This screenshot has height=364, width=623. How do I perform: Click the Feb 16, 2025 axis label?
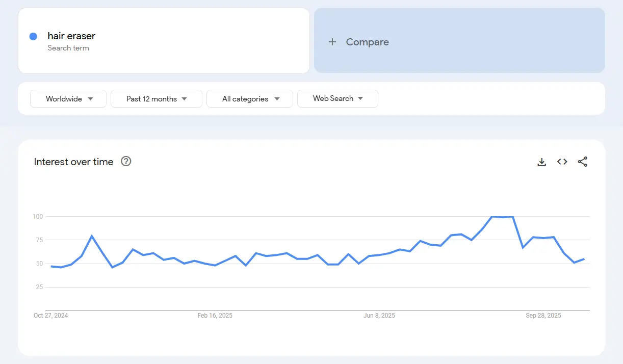point(215,316)
